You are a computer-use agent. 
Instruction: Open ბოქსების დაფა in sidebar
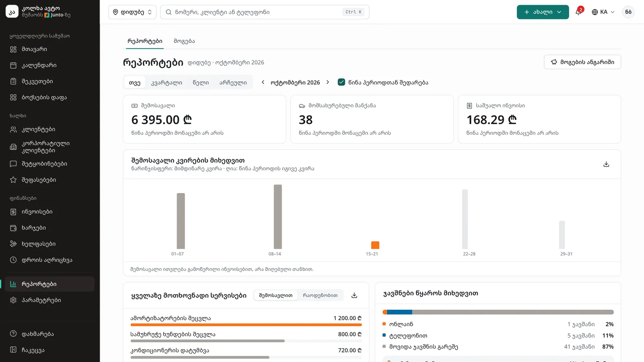click(x=50, y=97)
